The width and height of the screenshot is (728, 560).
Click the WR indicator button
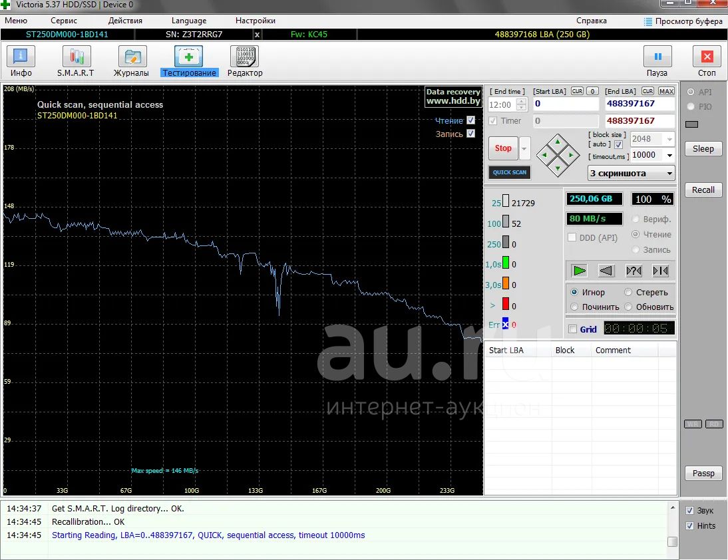693,424
